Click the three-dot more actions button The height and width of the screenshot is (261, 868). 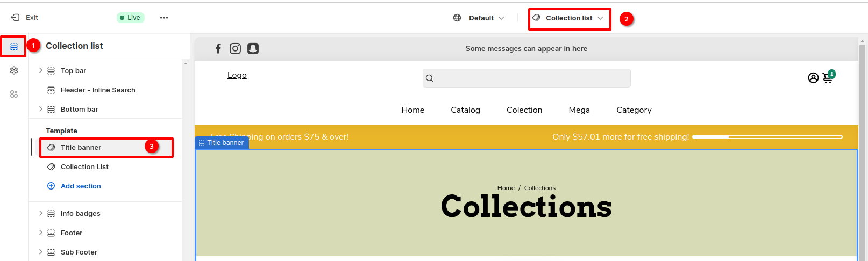(164, 18)
